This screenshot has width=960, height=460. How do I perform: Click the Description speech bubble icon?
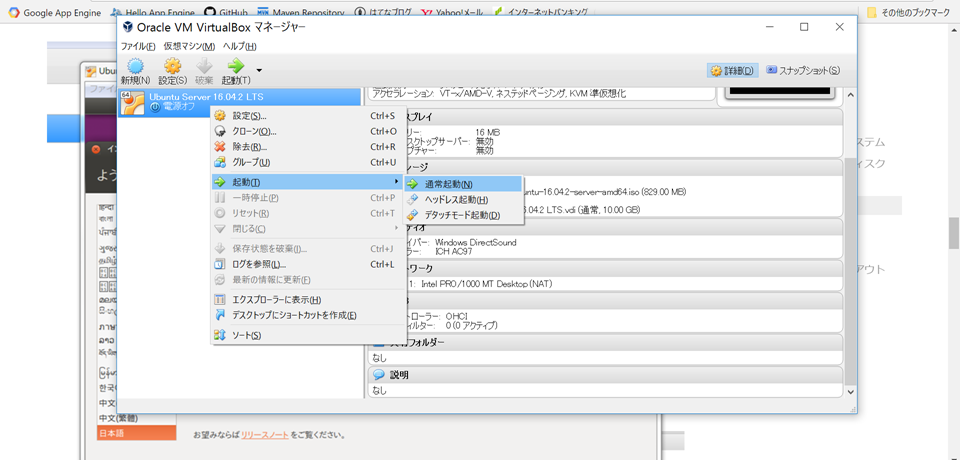(x=378, y=374)
